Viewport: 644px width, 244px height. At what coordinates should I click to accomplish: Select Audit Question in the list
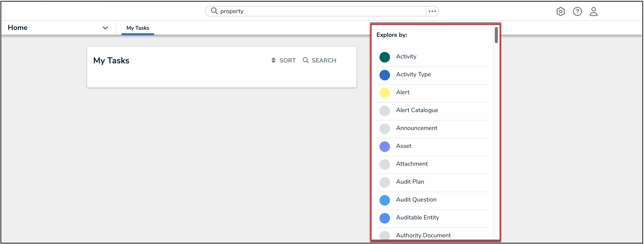(x=416, y=200)
